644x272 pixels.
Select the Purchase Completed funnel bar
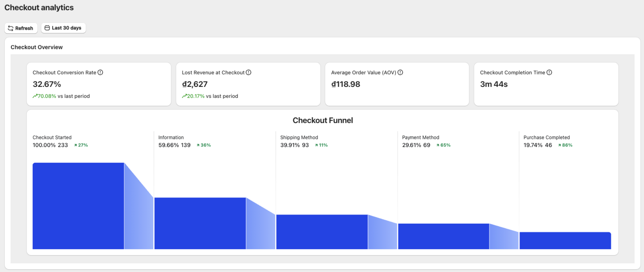pos(565,241)
